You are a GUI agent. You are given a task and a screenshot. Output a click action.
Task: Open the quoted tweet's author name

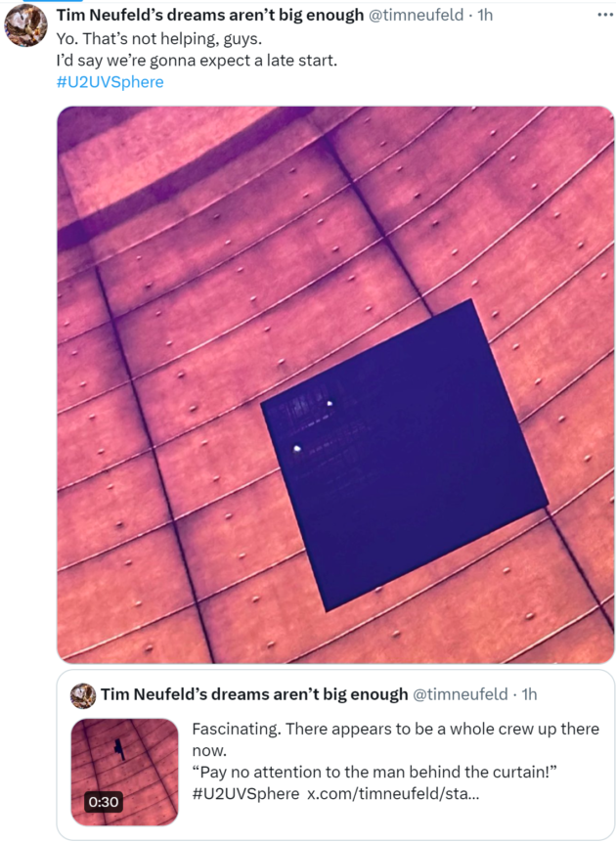254,694
